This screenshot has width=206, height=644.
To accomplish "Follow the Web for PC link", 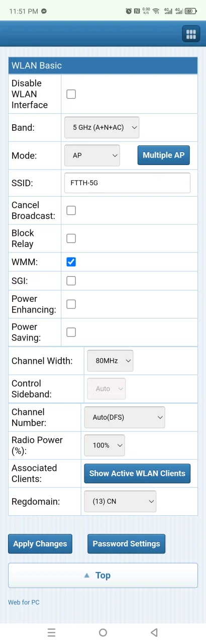I will (24, 602).
